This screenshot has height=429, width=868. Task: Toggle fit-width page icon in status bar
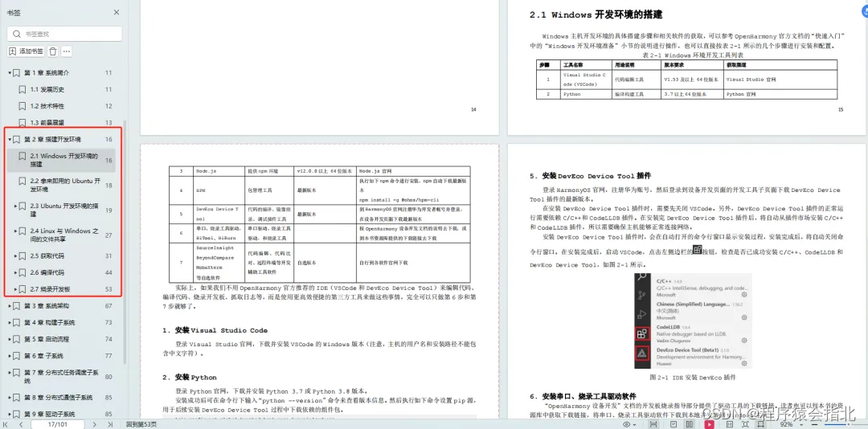coord(653,424)
